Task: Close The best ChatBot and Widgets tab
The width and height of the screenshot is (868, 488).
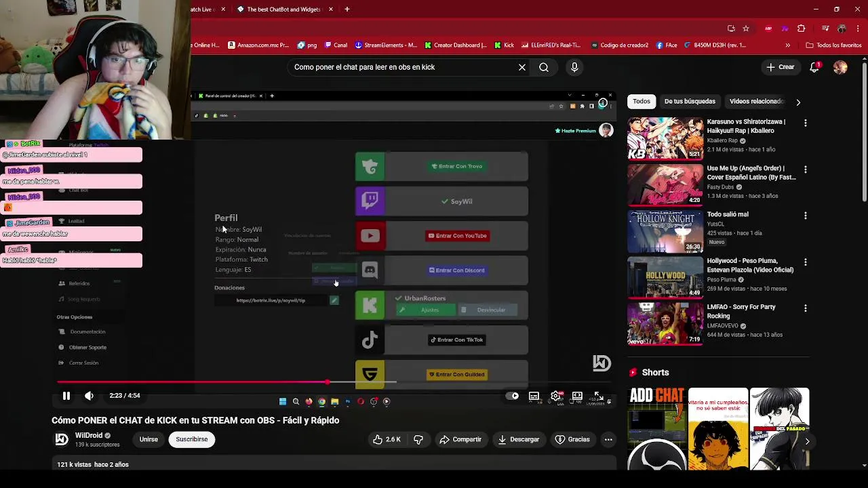Action: tap(331, 9)
